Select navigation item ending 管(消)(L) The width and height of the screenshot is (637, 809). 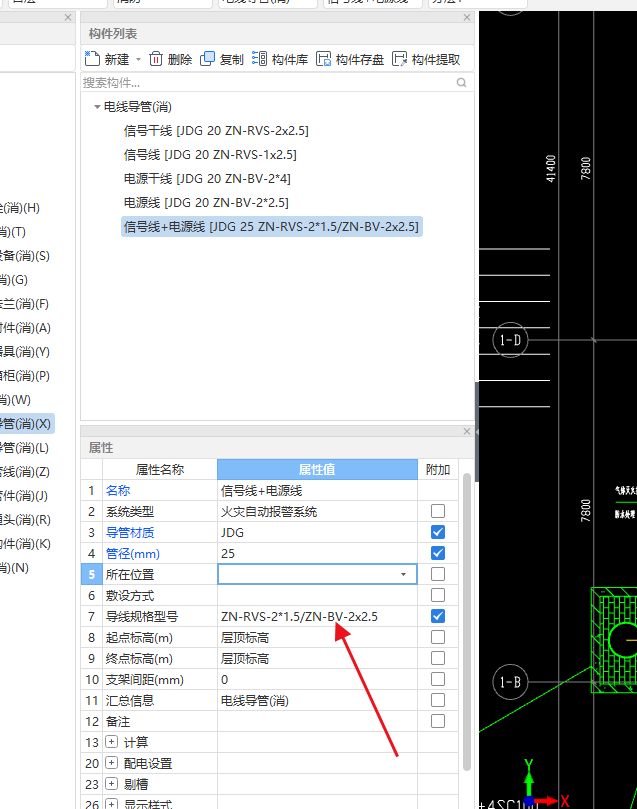(x=24, y=448)
